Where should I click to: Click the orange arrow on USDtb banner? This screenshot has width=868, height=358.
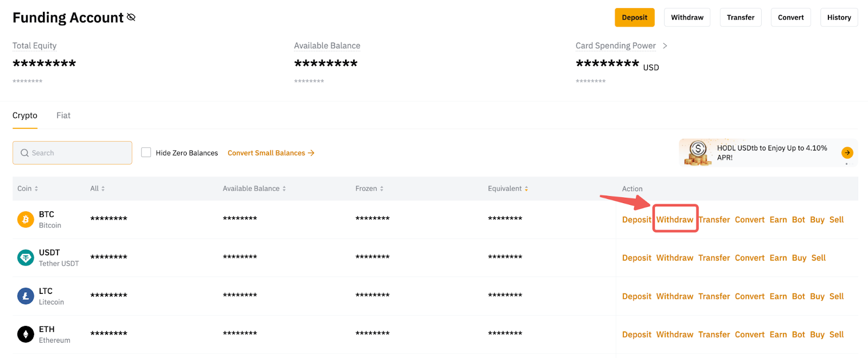point(847,153)
